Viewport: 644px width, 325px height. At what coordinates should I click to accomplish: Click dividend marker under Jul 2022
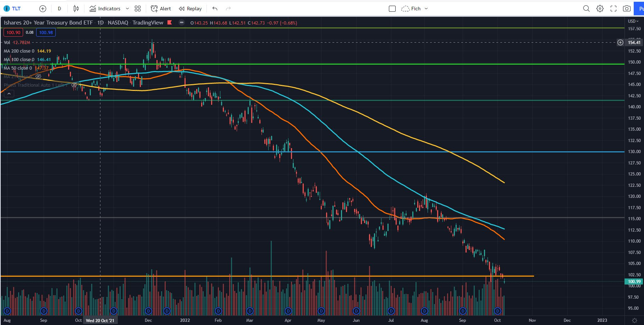(x=391, y=311)
